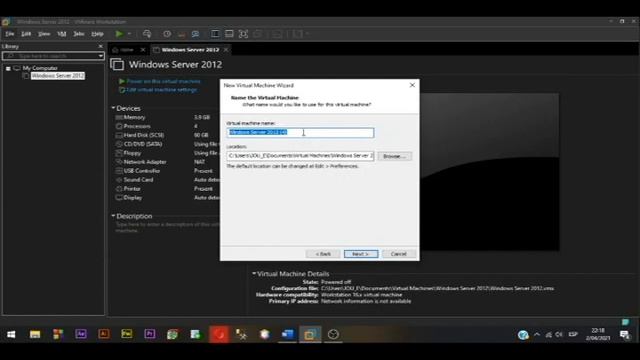Open Microsoft Word from the taskbar
This screenshot has height=360, width=640.
point(287,335)
